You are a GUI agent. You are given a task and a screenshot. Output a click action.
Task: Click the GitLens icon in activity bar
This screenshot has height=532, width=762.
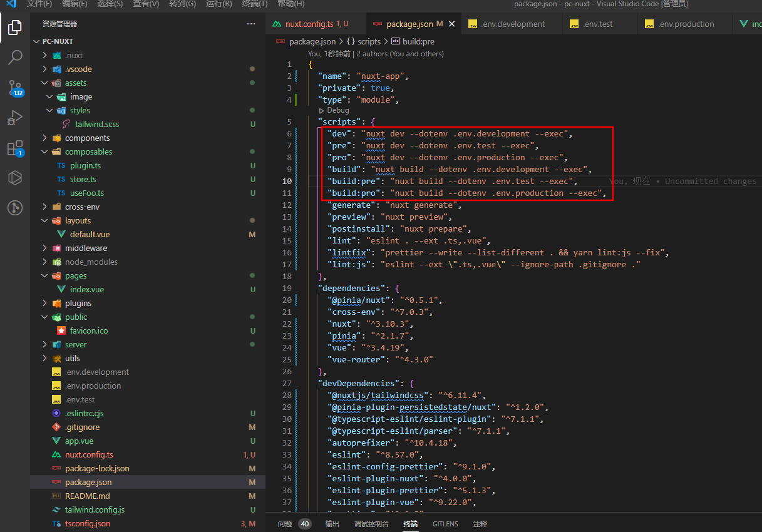14,208
